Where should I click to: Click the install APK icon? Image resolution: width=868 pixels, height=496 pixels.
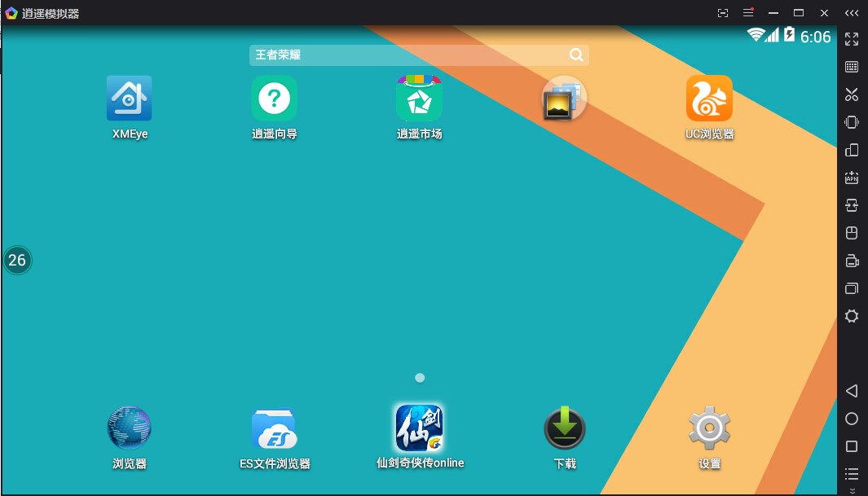click(x=852, y=178)
